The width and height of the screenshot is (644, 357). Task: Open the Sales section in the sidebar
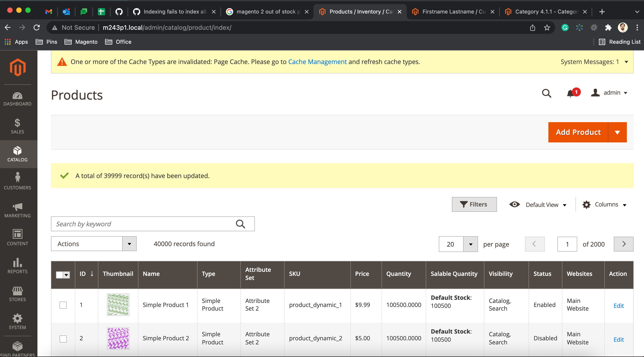[x=17, y=126]
